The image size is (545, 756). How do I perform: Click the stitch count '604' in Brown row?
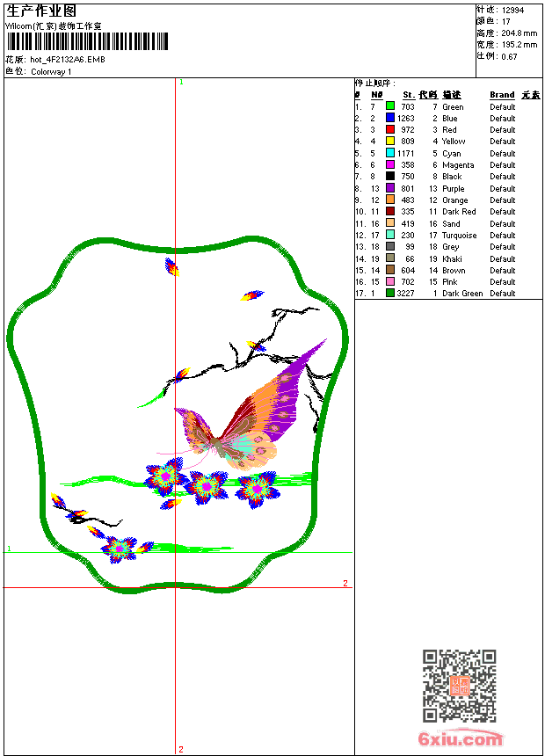point(408,271)
